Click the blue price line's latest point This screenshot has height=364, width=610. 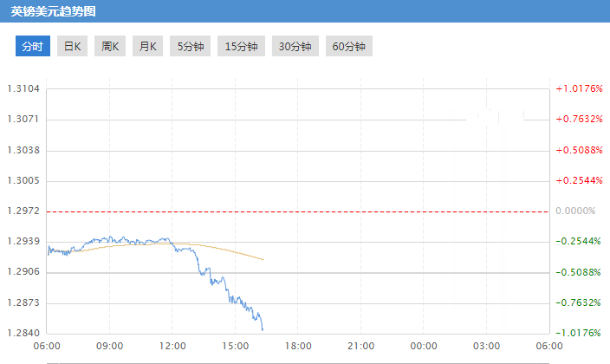click(263, 329)
